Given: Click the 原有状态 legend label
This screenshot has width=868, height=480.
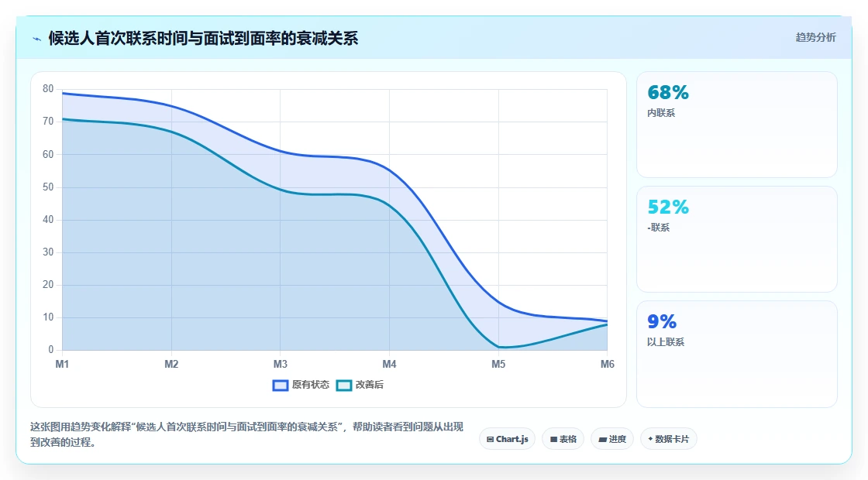Looking at the screenshot, I should [x=311, y=385].
